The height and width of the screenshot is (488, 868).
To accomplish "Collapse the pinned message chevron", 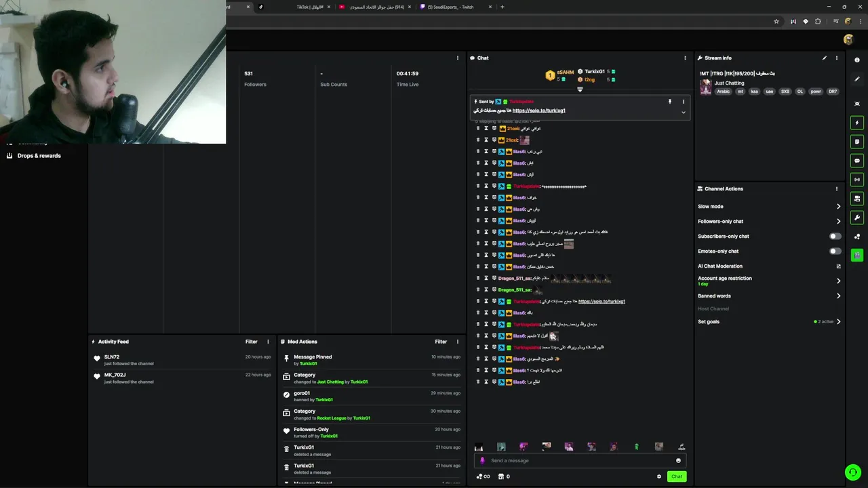I will 683,113.
